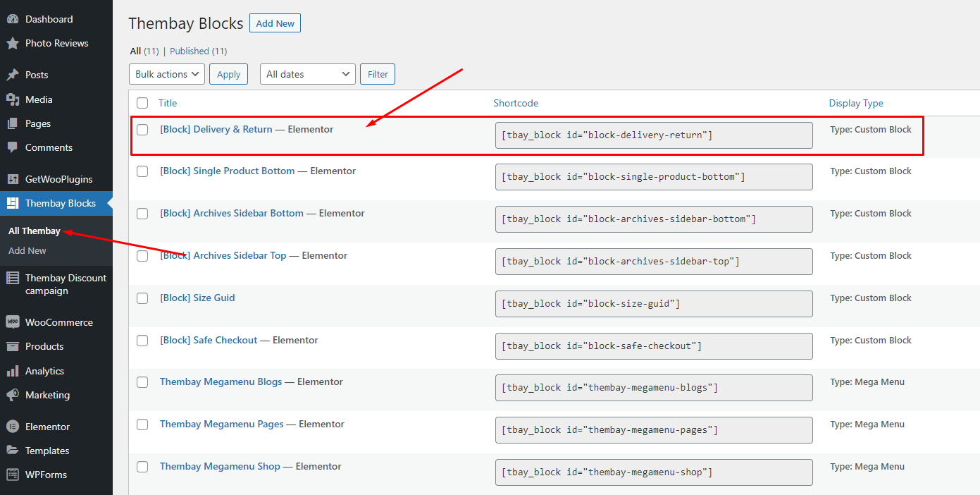Open the Templates menu item
This screenshot has width=980, height=495.
[47, 451]
